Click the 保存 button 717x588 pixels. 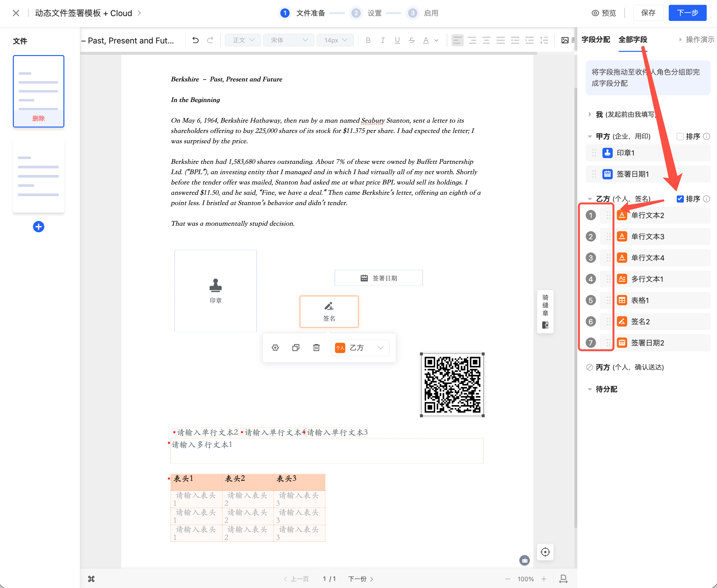648,13
